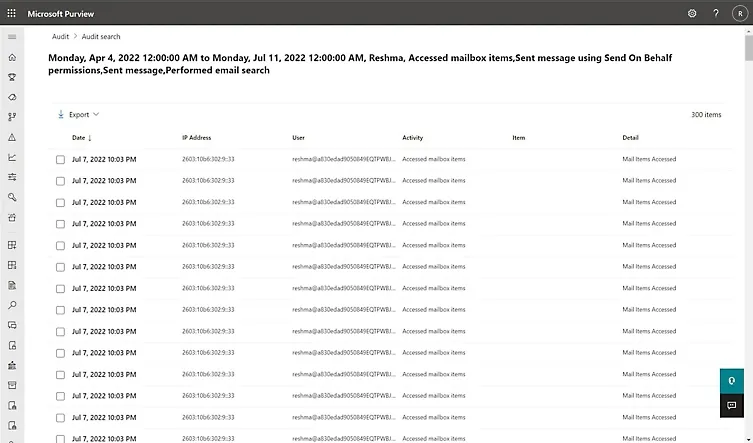Toggle sort arrow beside Date header
Screen dimensions: 753x443
pyautogui.click(x=90, y=138)
